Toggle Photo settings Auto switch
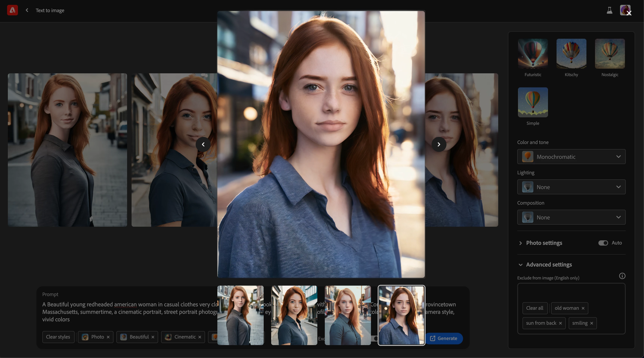This screenshot has width=644, height=358. 603,243
